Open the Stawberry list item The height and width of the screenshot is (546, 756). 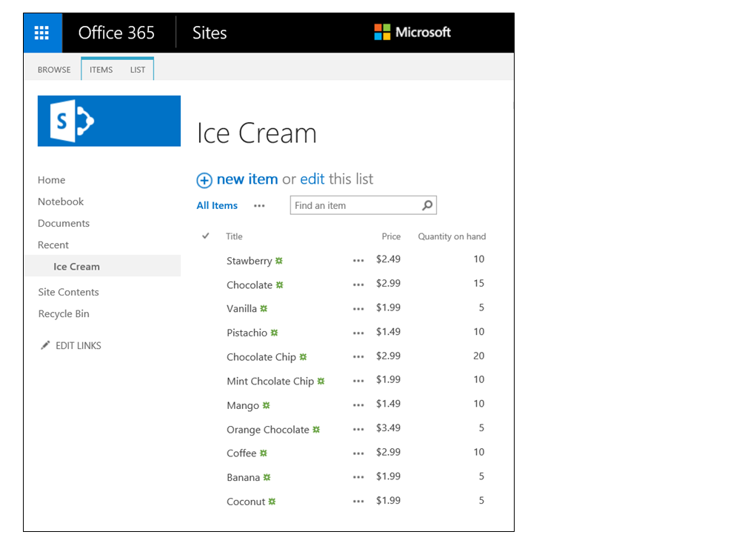point(250,261)
